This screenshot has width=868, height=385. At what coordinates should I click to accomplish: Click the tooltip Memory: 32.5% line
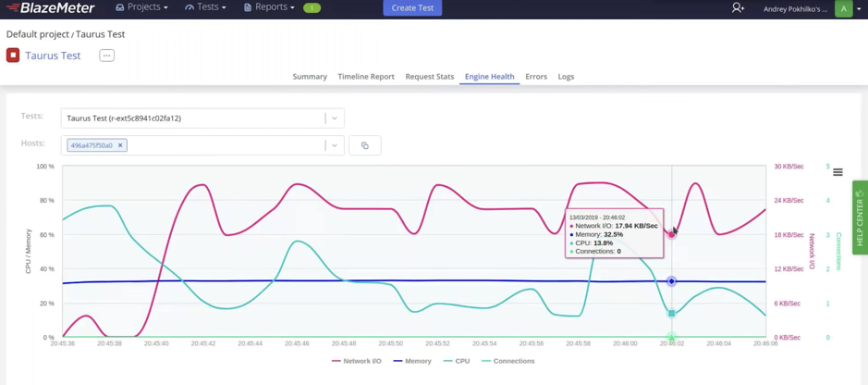pos(596,234)
